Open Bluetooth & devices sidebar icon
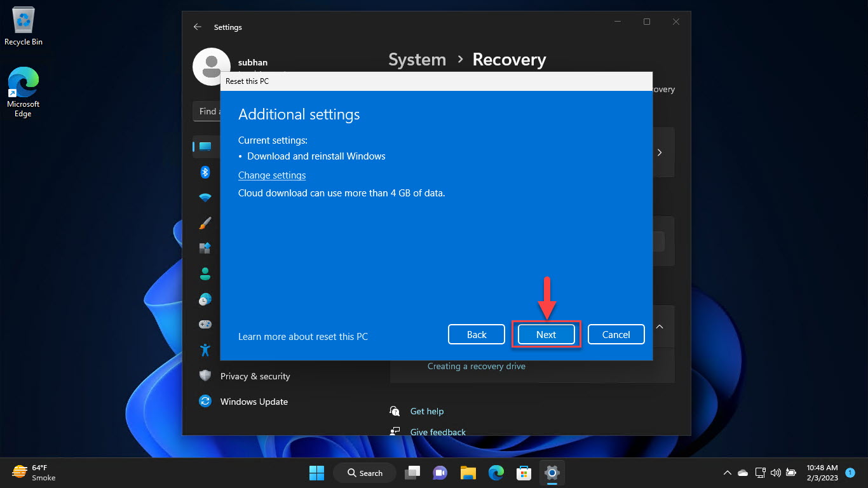Viewport: 868px width, 488px height. 205,172
